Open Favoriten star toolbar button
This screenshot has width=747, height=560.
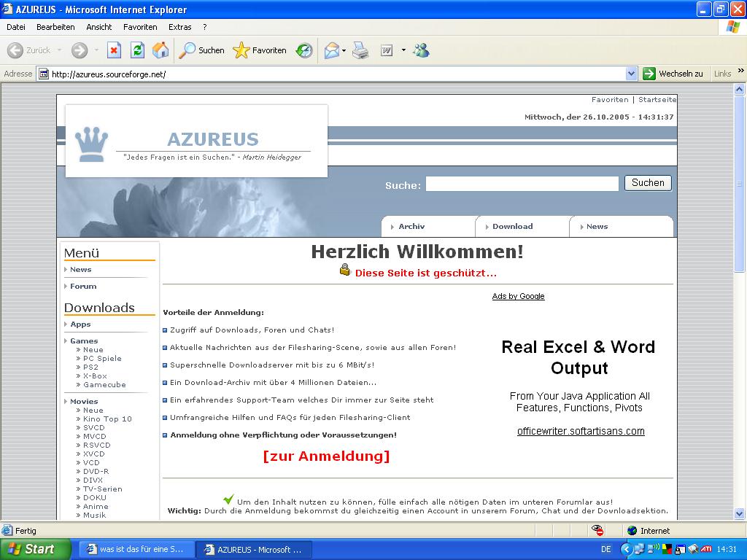(x=260, y=50)
